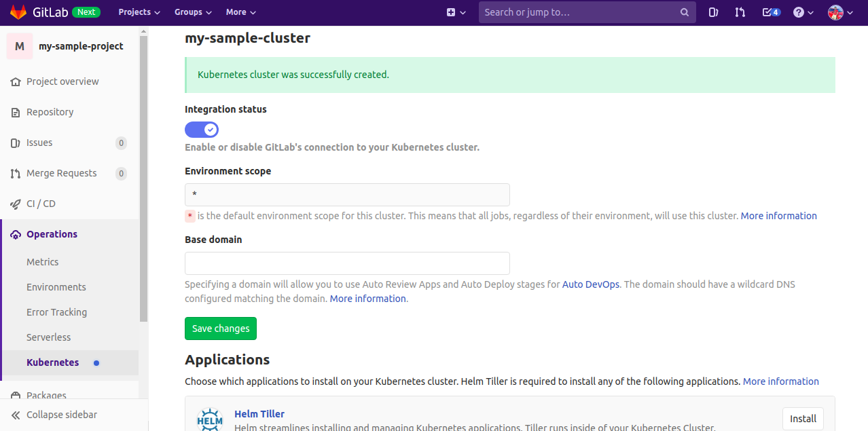The width and height of the screenshot is (868, 431).
Task: Click the Save changes button
Action: click(x=221, y=329)
